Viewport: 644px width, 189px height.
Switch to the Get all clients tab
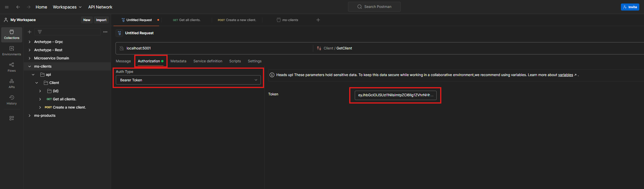point(187,20)
